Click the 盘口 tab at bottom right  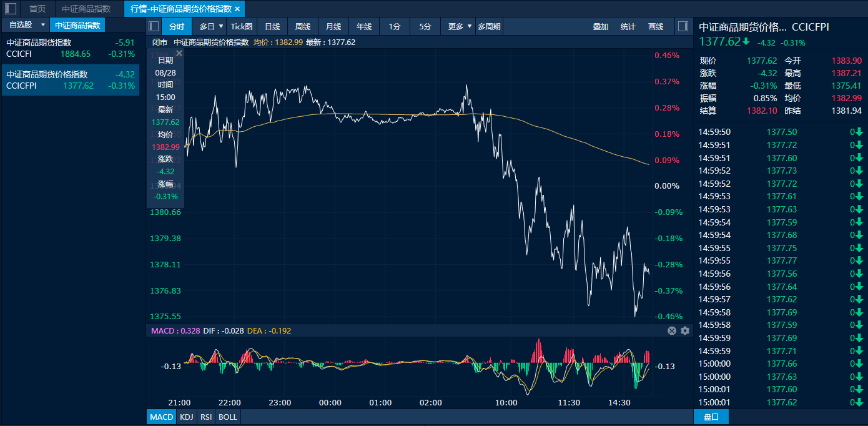point(711,417)
